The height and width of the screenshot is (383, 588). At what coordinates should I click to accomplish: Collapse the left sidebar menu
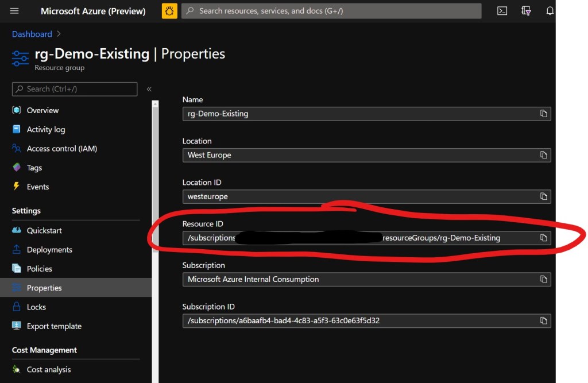pyautogui.click(x=149, y=89)
